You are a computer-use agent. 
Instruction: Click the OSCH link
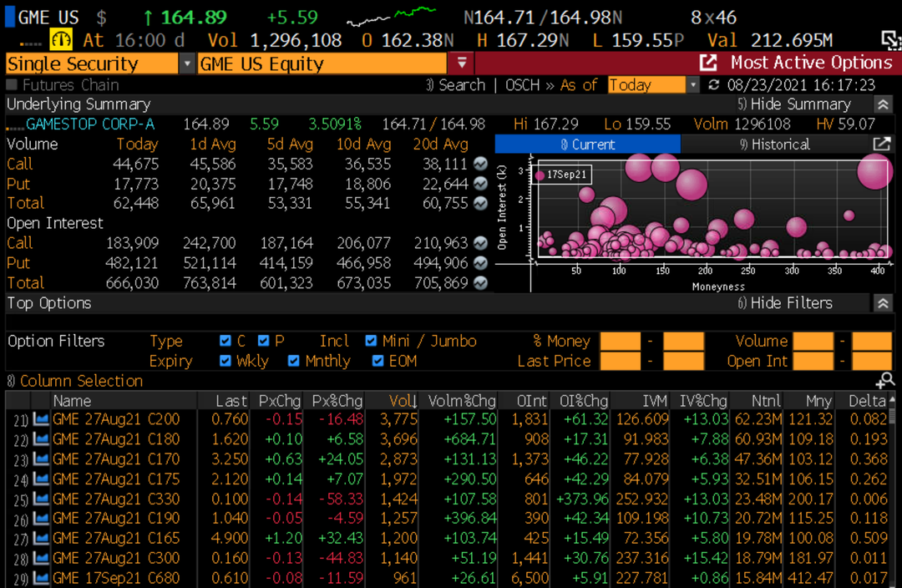tap(522, 85)
